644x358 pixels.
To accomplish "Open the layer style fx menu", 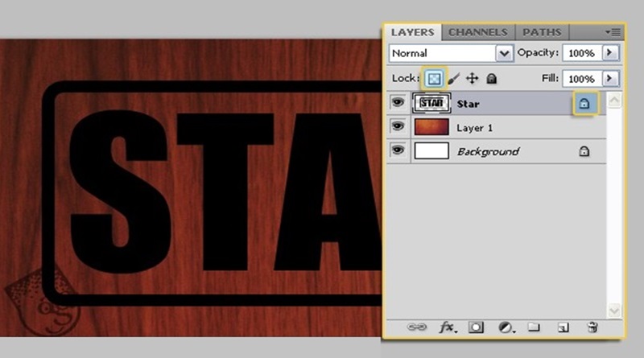I will (x=448, y=327).
